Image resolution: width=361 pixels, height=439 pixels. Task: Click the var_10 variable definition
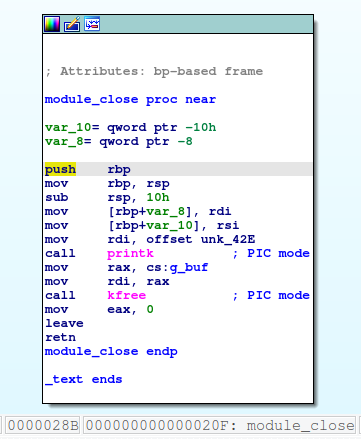pyautogui.click(x=130, y=127)
